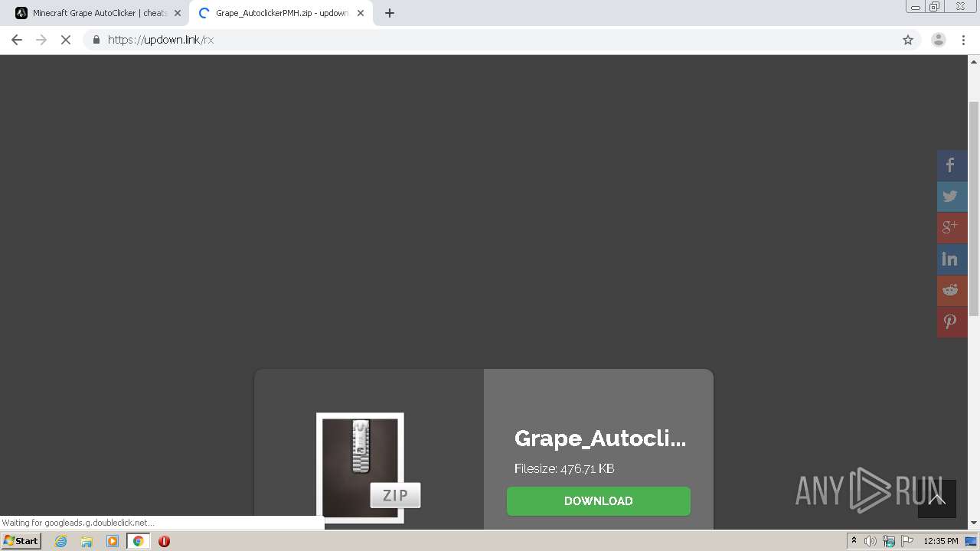Screen dimensions: 980x551
Task: Launch Internet Explorer from taskbar
Action: click(x=61, y=541)
